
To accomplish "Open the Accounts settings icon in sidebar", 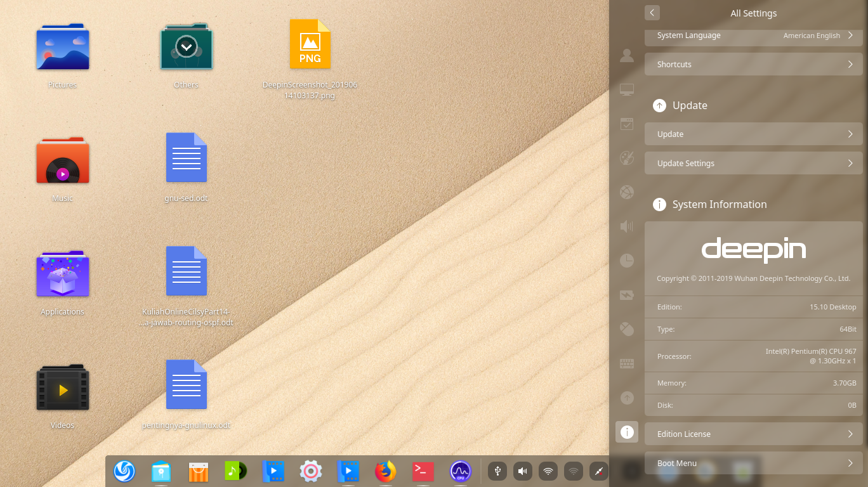I will click(627, 55).
